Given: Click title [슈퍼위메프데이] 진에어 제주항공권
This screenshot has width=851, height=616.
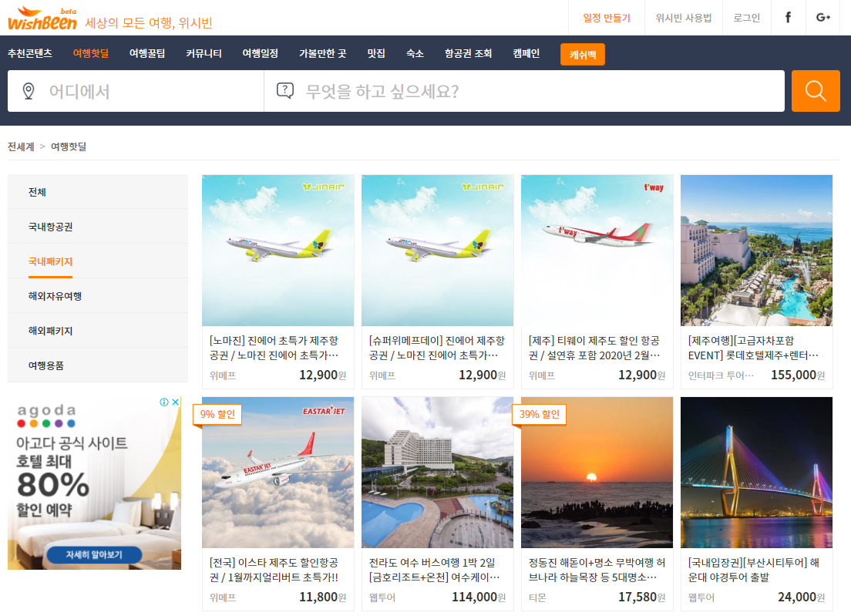Looking at the screenshot, I should 437,348.
